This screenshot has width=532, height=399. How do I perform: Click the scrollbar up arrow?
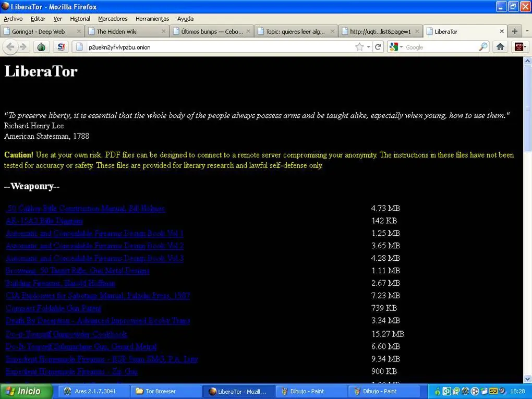[527, 61]
